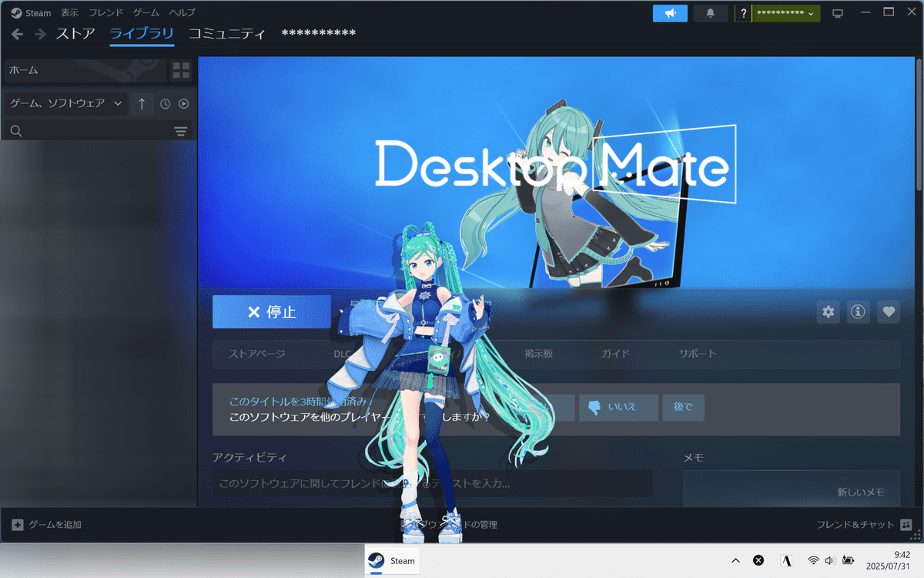Go to the ストア section

(75, 34)
